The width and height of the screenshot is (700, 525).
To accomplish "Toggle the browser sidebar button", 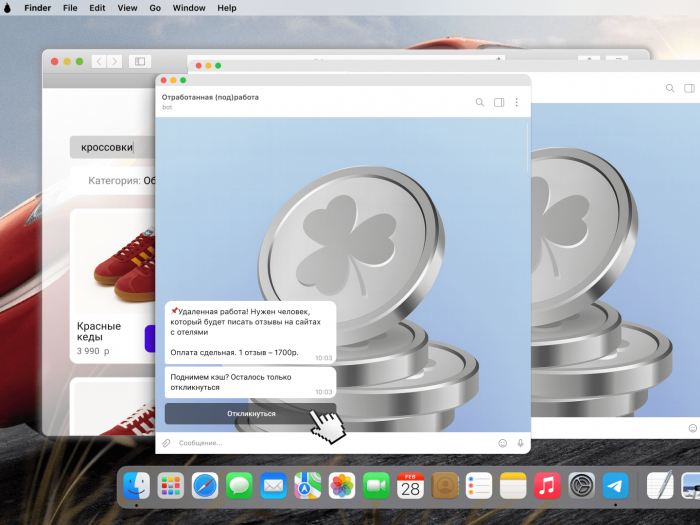I will (x=140, y=61).
